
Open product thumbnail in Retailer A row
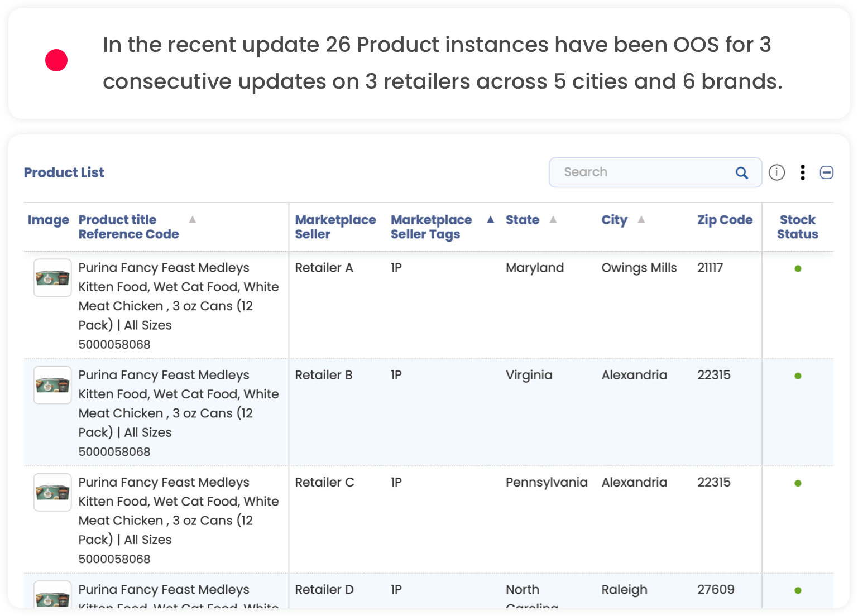point(52,277)
